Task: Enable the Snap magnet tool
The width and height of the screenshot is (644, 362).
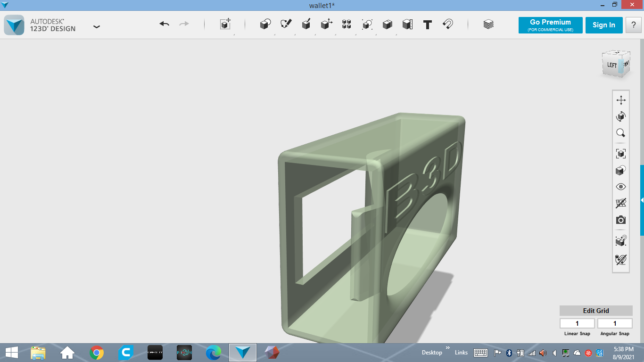Action: [447, 25]
